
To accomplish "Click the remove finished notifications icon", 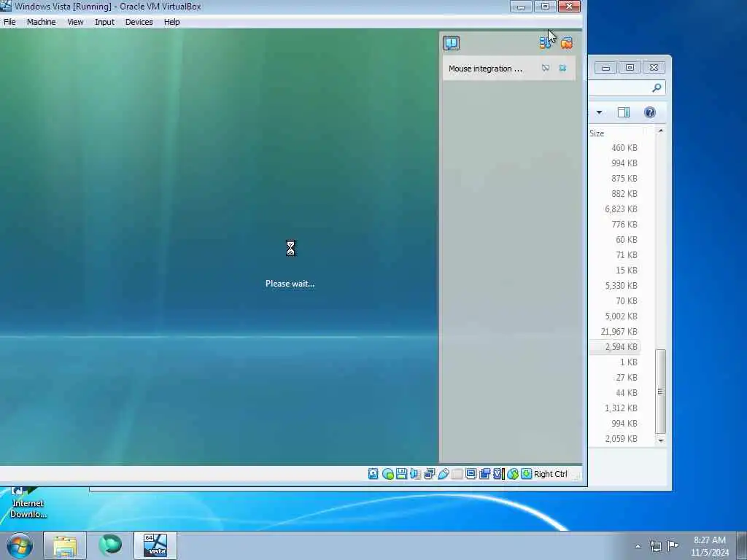I will (566, 43).
